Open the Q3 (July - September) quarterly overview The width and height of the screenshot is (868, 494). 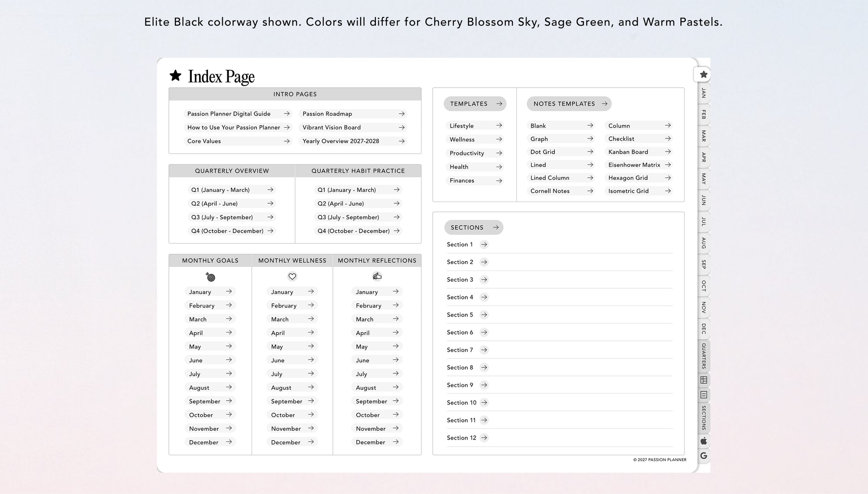pyautogui.click(x=232, y=217)
